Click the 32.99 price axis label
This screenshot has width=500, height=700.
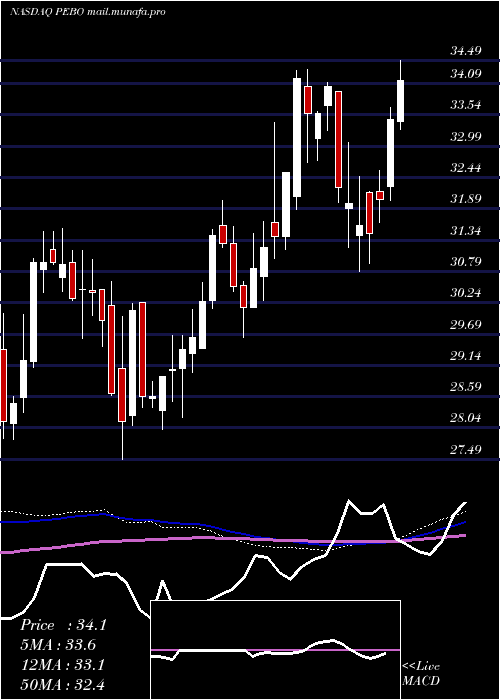466,137
